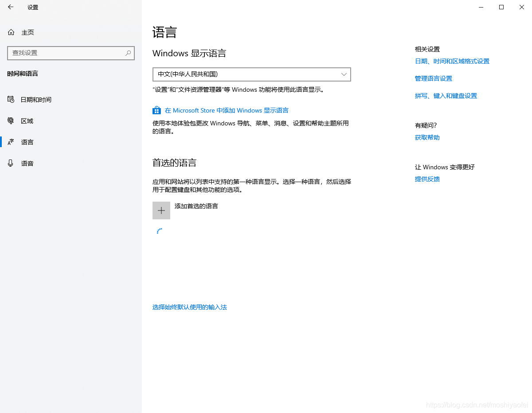
Task: Click the 日期和时间 clock calendar icon
Action: [11, 99]
